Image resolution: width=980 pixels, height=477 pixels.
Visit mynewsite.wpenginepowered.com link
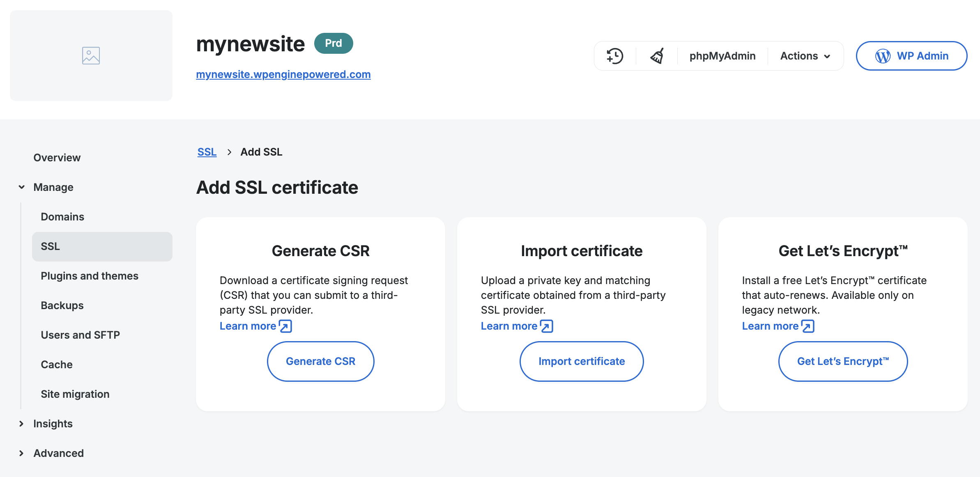pos(283,74)
